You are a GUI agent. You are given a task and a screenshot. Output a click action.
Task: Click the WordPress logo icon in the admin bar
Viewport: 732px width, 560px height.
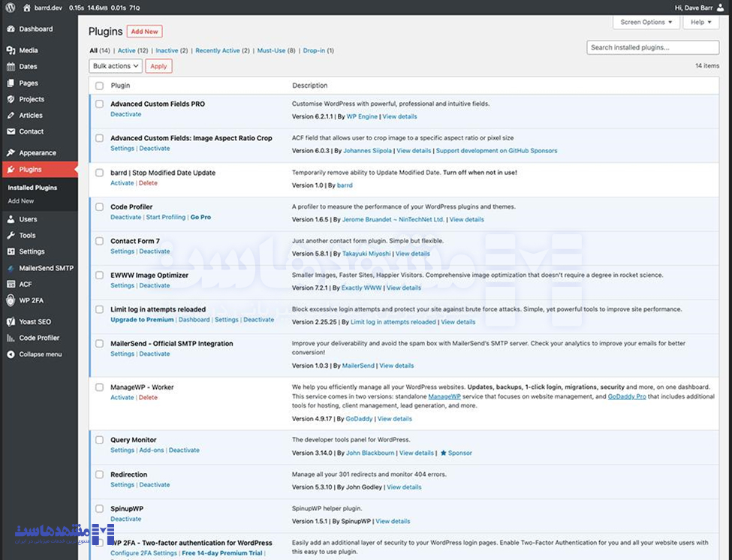tap(9, 8)
